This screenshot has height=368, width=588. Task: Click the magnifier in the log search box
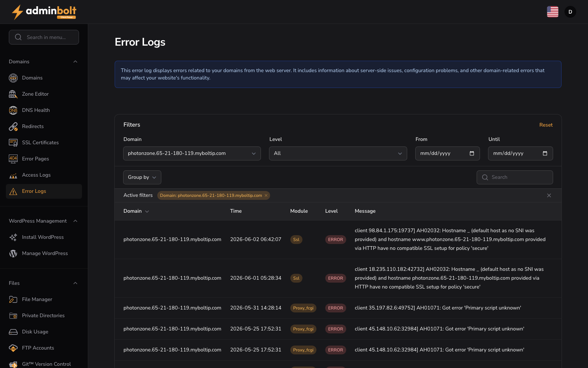[x=485, y=177]
